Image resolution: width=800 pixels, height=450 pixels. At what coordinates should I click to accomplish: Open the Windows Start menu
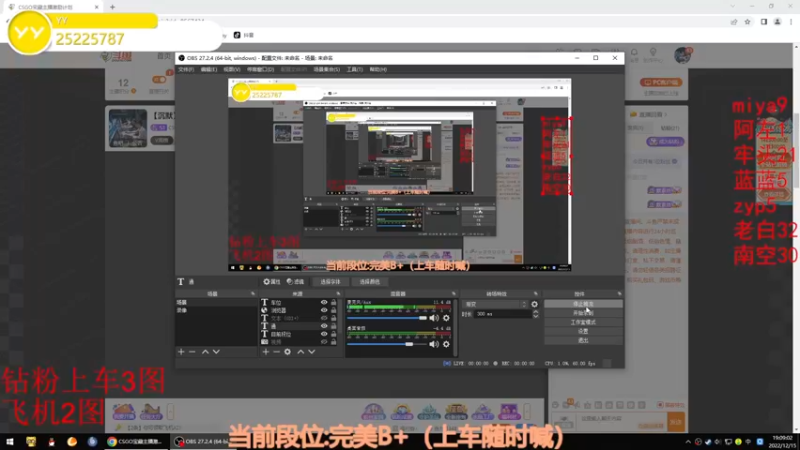(10, 442)
